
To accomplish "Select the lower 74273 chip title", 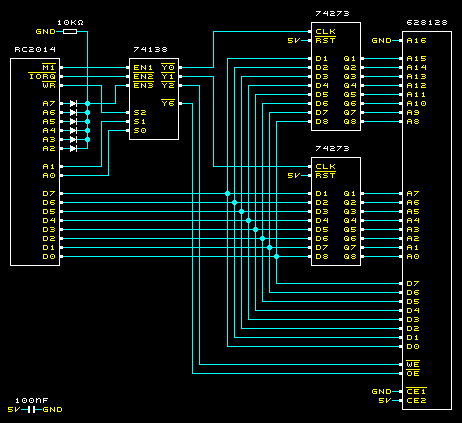I will (x=332, y=149).
